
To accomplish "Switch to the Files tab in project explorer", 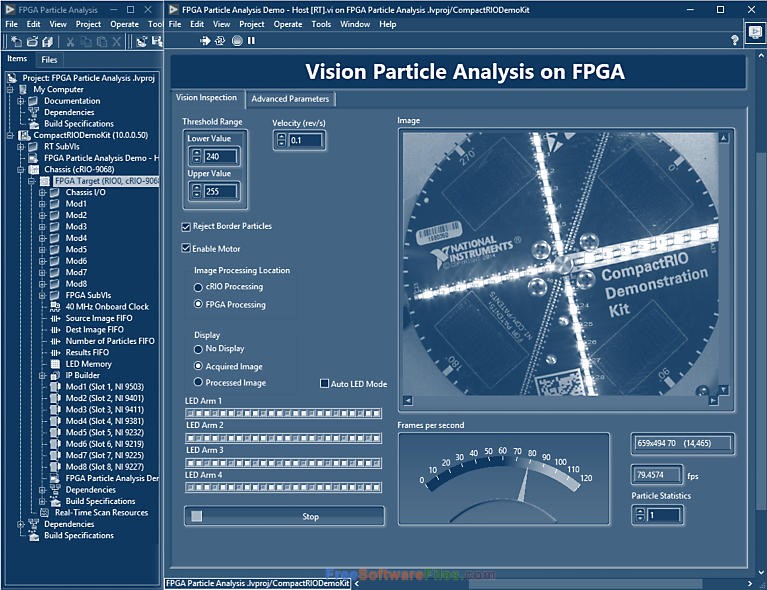I will [49, 60].
